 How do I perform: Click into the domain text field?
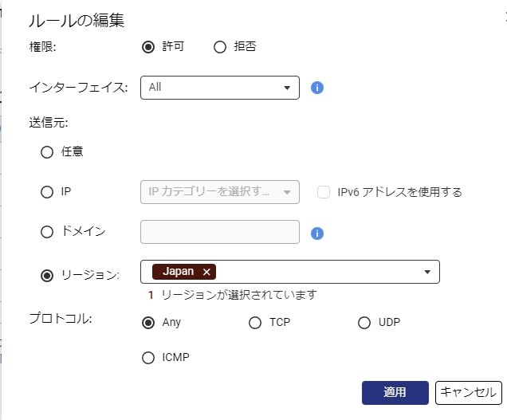click(219, 232)
